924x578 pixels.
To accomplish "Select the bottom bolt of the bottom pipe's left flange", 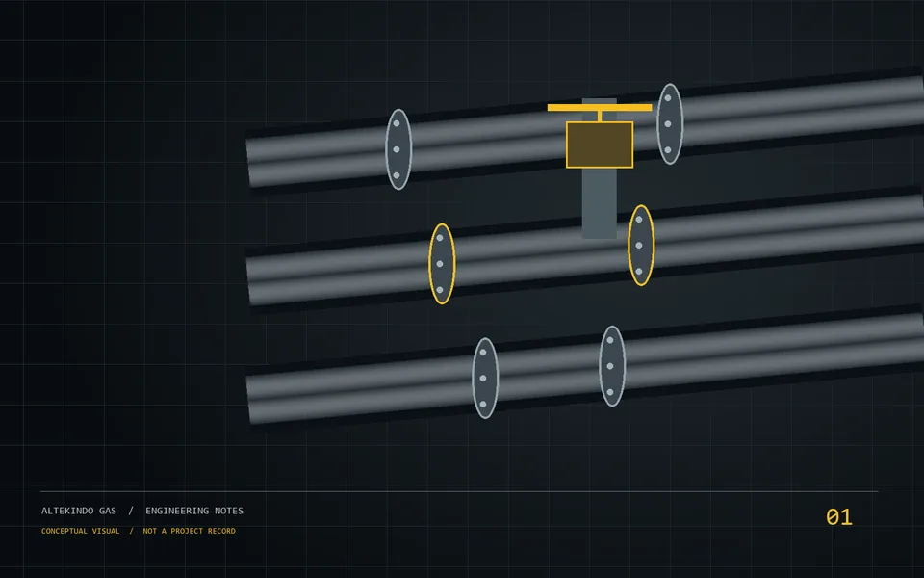I will pos(482,404).
